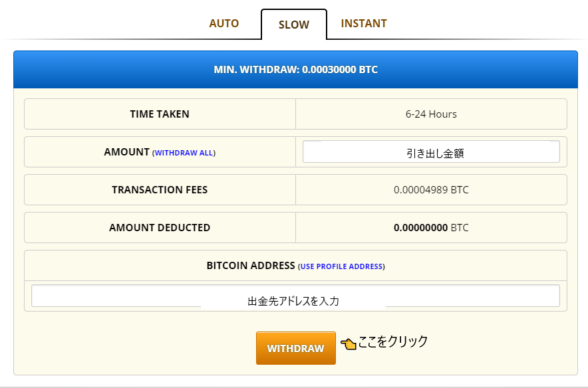Viewport: 588px width, 388px height.
Task: Select the TIME TAKEN row label
Action: (x=160, y=114)
